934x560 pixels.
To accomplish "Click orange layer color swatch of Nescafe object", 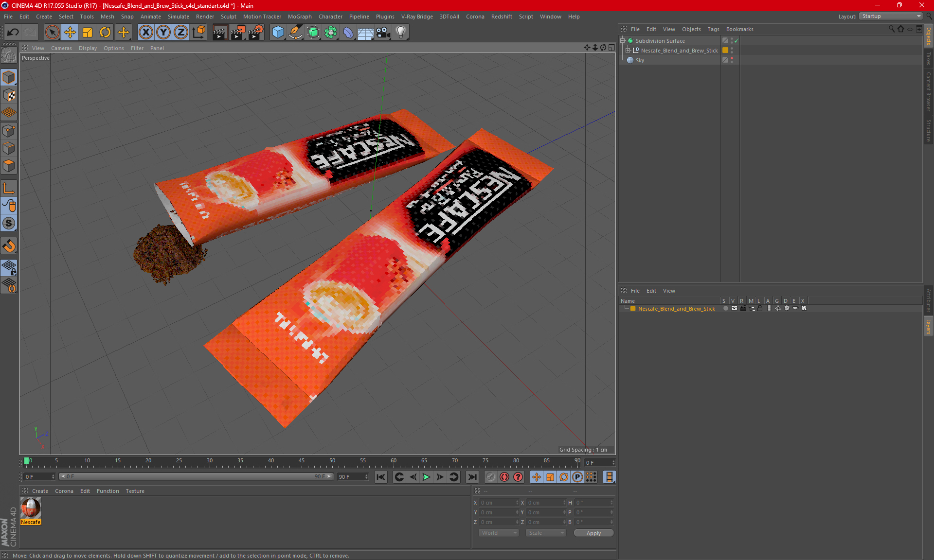I will [725, 51].
